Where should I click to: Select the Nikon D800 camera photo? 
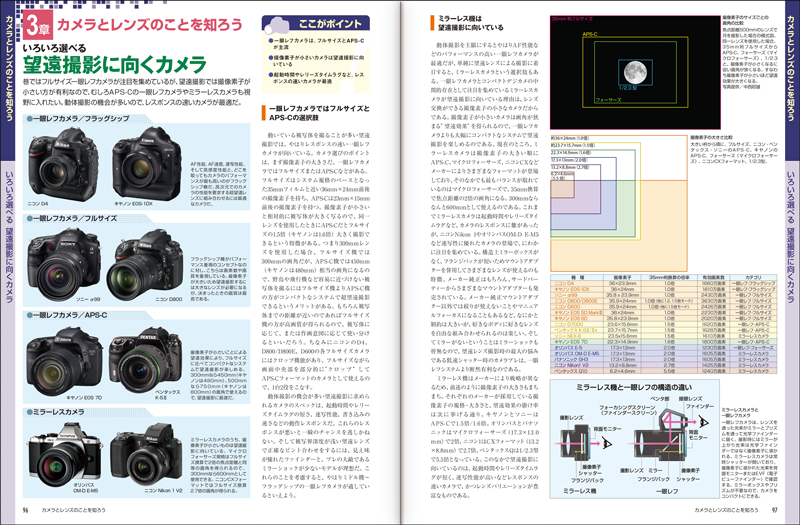(x=145, y=264)
